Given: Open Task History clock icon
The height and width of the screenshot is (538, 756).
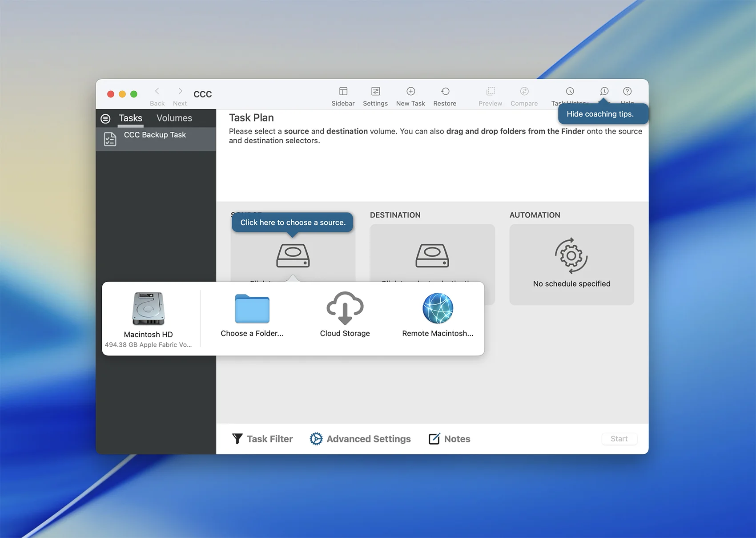Looking at the screenshot, I should [x=570, y=92].
